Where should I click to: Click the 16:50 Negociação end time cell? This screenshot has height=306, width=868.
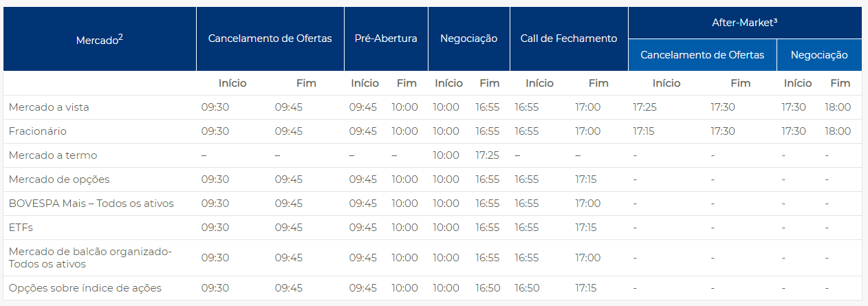point(488,288)
